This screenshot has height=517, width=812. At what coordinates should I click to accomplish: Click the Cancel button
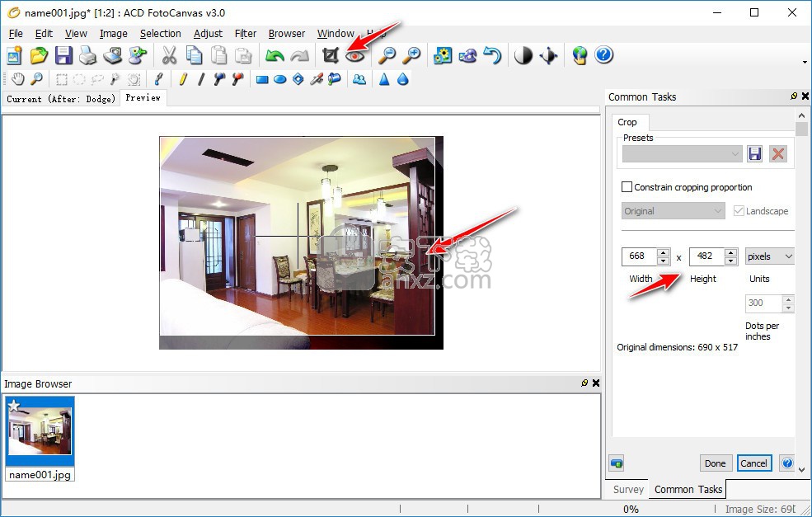pos(754,463)
